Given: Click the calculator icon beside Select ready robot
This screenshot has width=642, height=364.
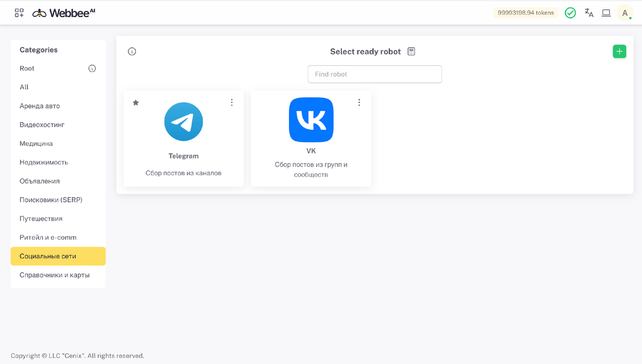Looking at the screenshot, I should pos(411,51).
